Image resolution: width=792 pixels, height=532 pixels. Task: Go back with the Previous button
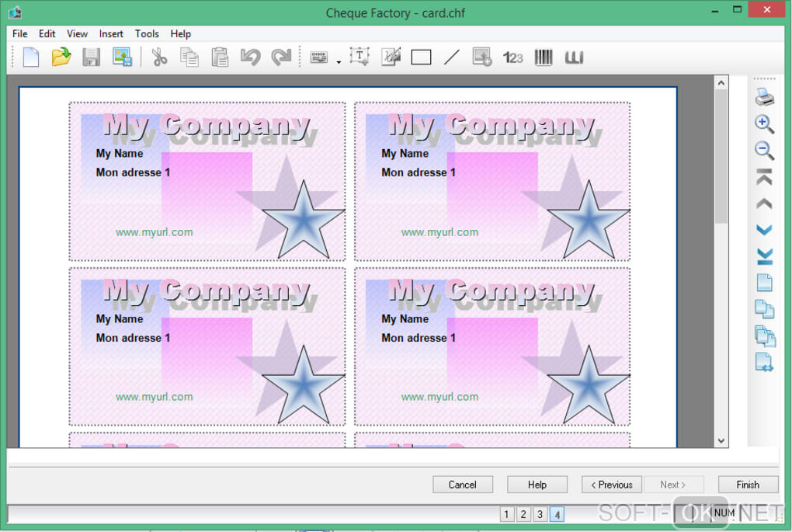612,485
